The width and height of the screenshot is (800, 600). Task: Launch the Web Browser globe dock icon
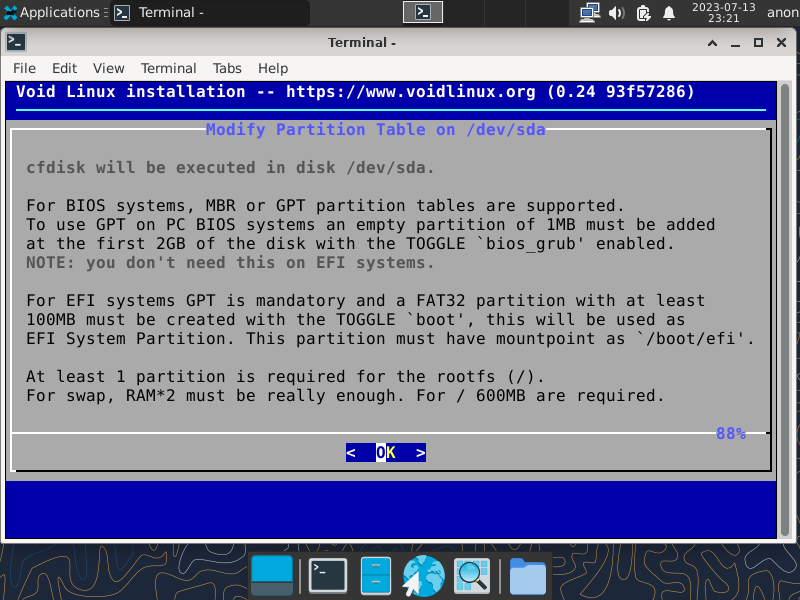coord(423,576)
